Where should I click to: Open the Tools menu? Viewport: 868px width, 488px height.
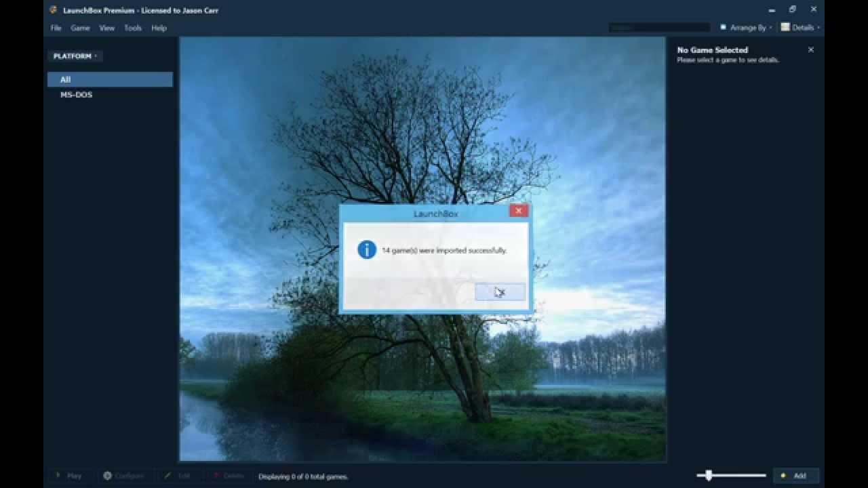click(x=133, y=28)
